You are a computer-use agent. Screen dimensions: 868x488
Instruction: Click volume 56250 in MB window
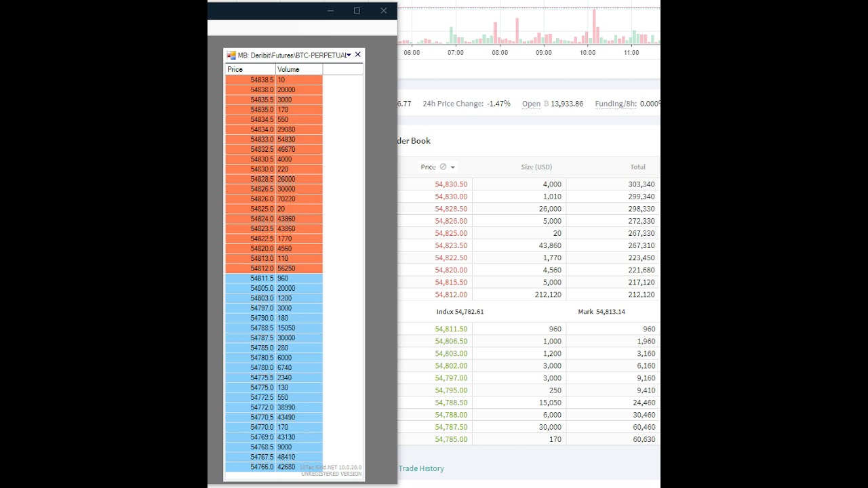coord(286,268)
